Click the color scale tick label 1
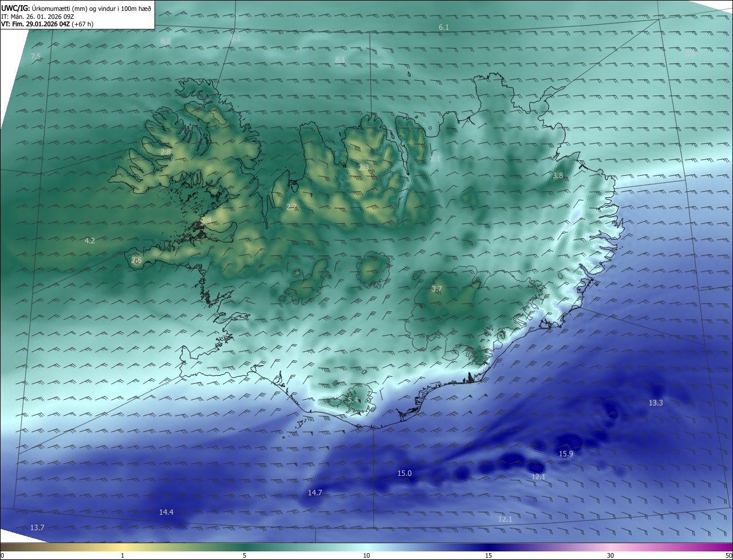Viewport: 733px width, 560px height. (x=123, y=555)
